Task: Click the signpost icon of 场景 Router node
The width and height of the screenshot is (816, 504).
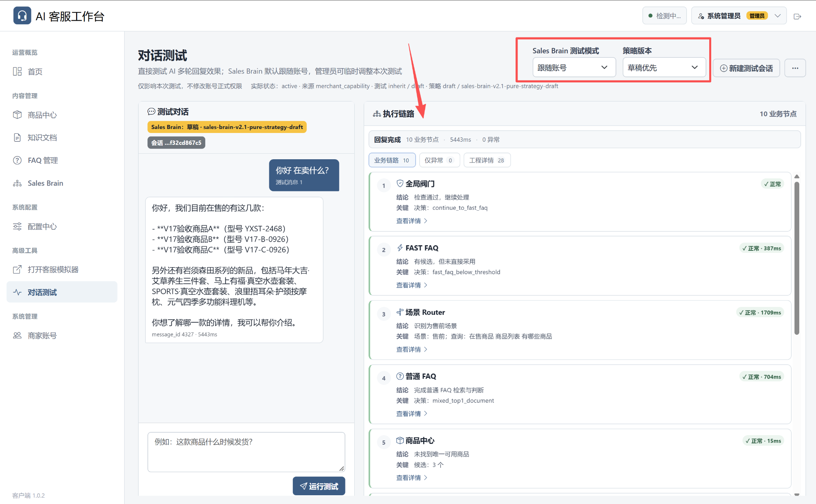Action: click(400, 312)
